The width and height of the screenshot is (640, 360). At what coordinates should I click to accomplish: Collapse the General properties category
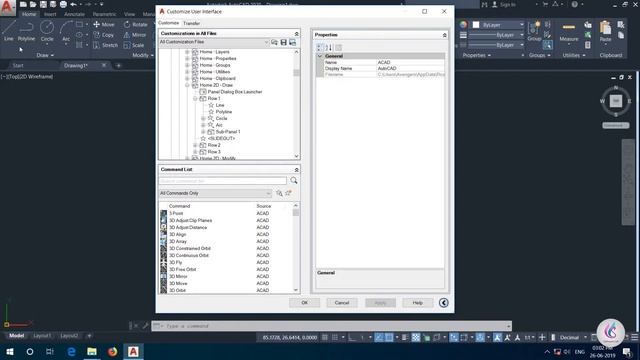point(320,56)
